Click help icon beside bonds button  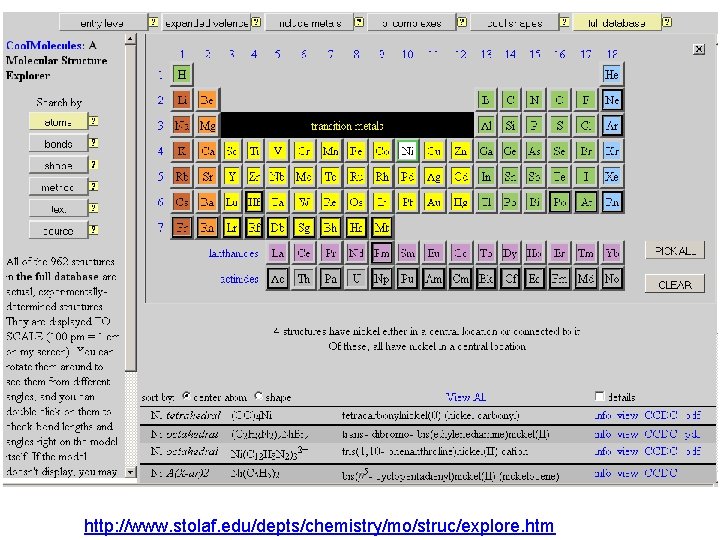coord(93,143)
